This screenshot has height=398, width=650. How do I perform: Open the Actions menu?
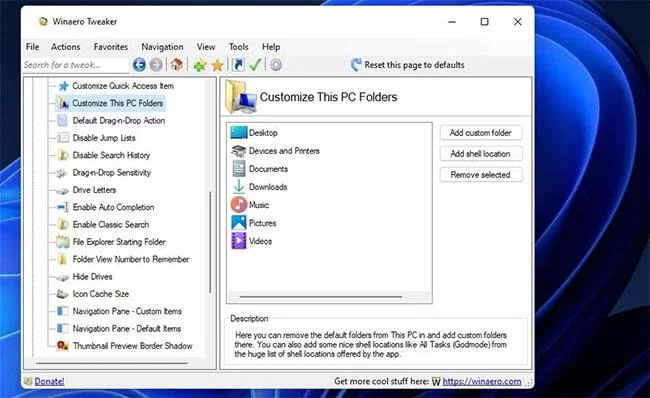coord(65,47)
